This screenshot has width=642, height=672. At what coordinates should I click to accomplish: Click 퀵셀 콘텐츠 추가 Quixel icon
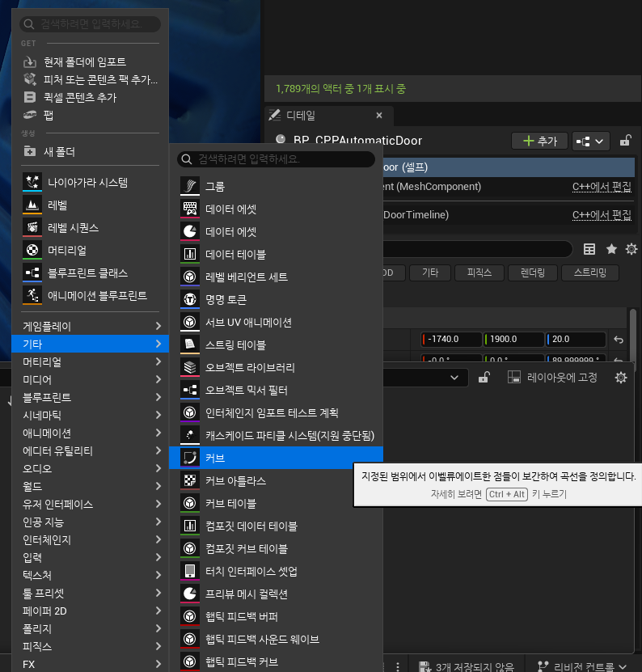coord(30,97)
